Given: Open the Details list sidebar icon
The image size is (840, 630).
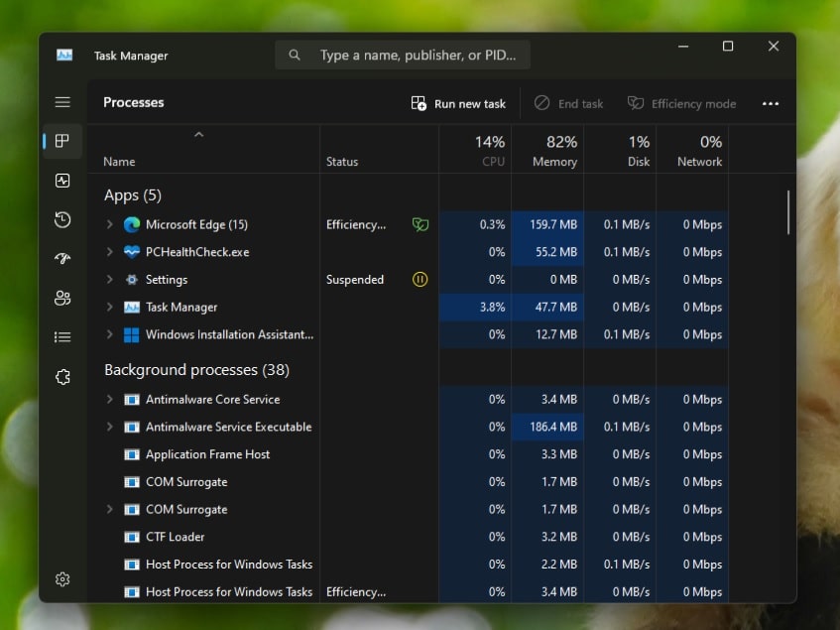Looking at the screenshot, I should (x=62, y=337).
